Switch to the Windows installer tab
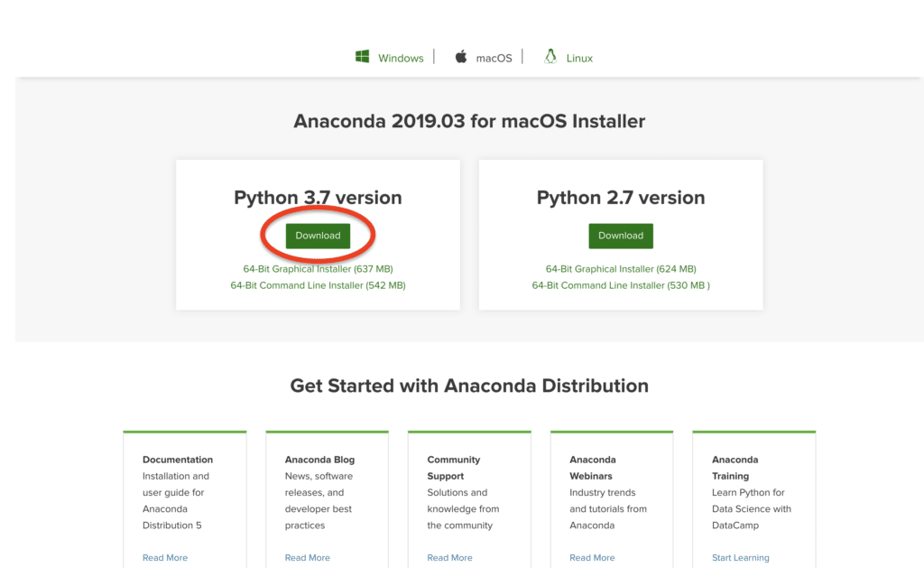Image resolution: width=924 pixels, height=586 pixels. click(x=401, y=57)
